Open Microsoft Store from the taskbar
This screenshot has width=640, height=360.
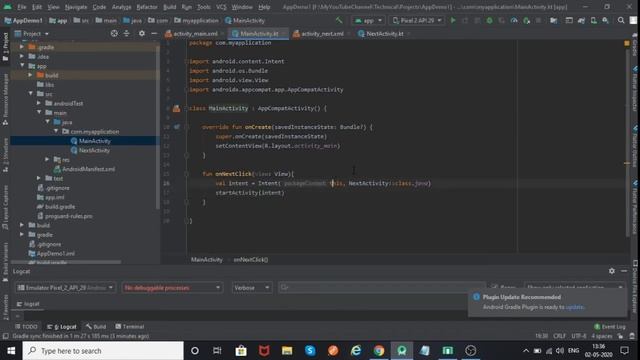[241, 351]
